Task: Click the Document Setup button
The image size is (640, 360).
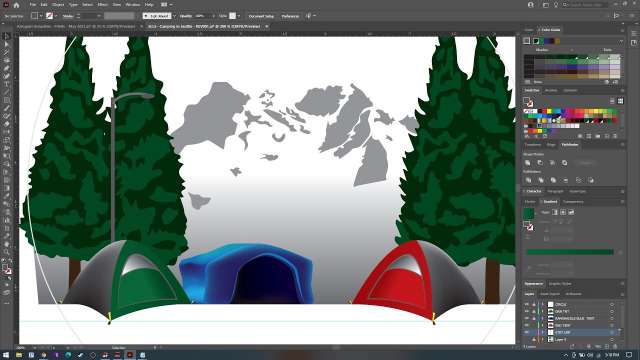Action: click(x=261, y=16)
